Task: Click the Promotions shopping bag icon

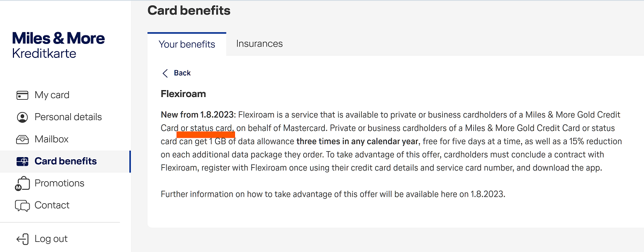Action: pos(21,183)
